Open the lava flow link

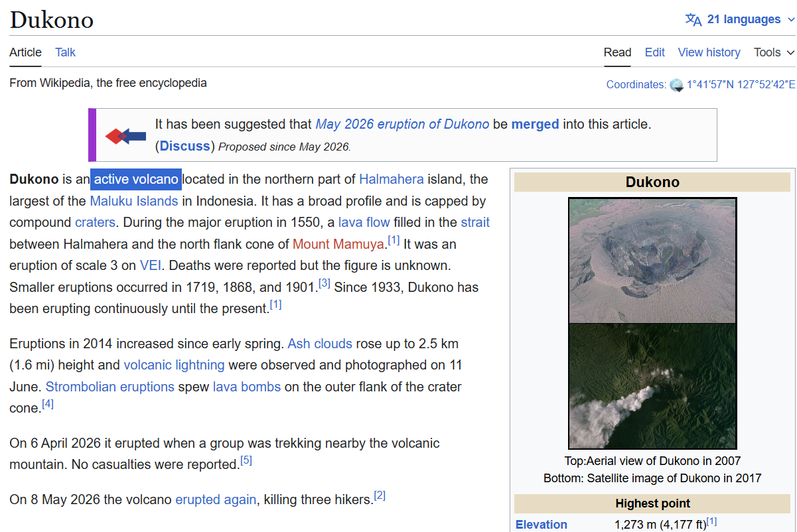click(x=364, y=222)
